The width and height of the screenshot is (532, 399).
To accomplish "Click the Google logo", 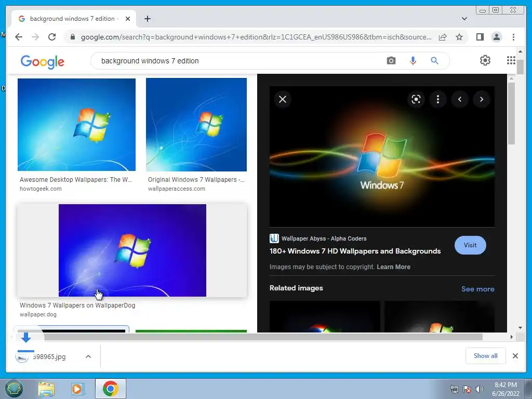I will (x=43, y=62).
